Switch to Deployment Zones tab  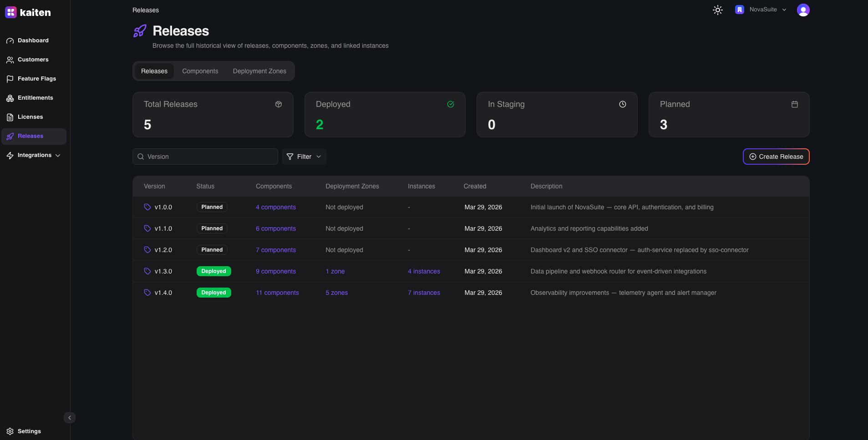(x=259, y=71)
